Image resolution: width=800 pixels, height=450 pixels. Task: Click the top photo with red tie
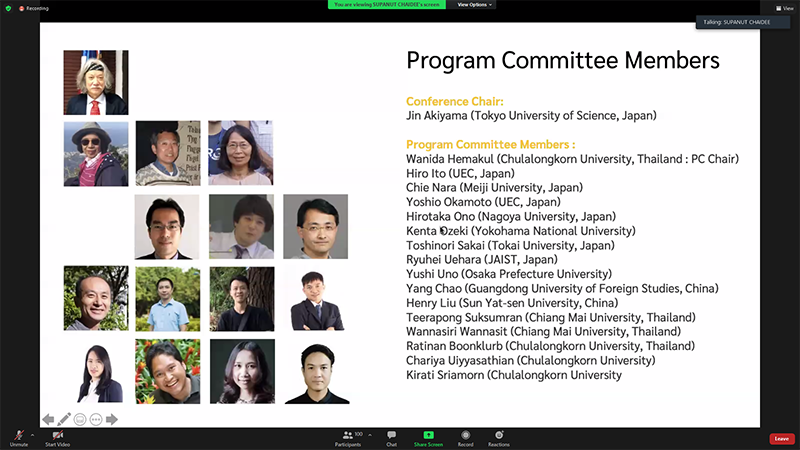click(x=96, y=82)
